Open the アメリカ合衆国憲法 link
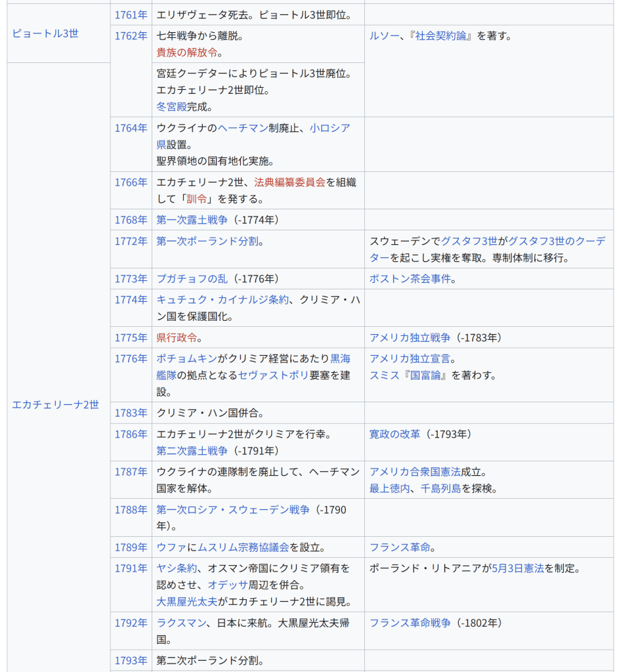Viewport: 617px width, 672px height. (x=415, y=472)
